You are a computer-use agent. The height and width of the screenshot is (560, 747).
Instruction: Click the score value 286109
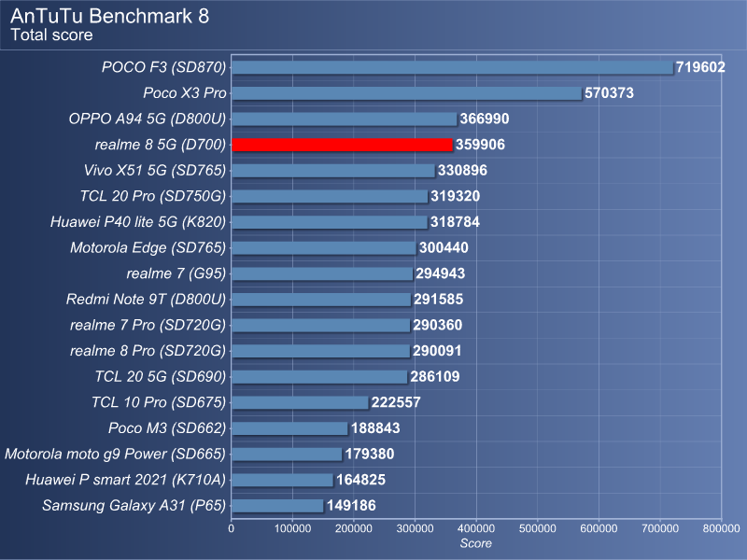435,377
